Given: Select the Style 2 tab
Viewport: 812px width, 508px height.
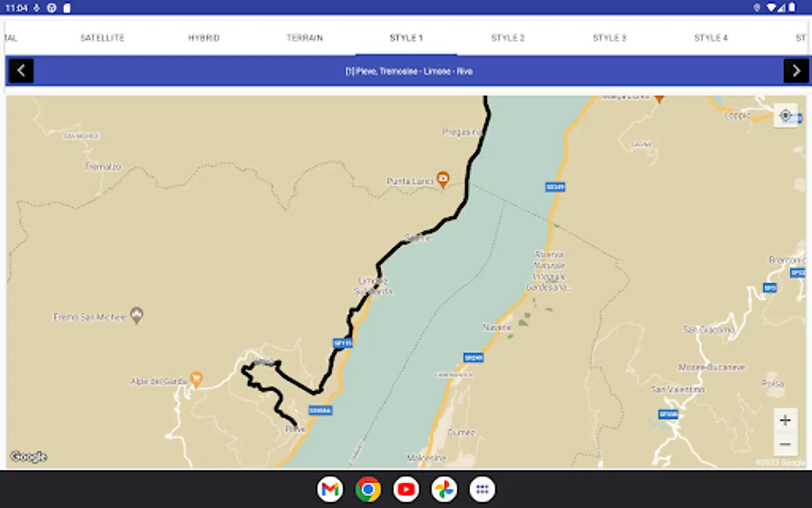Looking at the screenshot, I should [507, 38].
